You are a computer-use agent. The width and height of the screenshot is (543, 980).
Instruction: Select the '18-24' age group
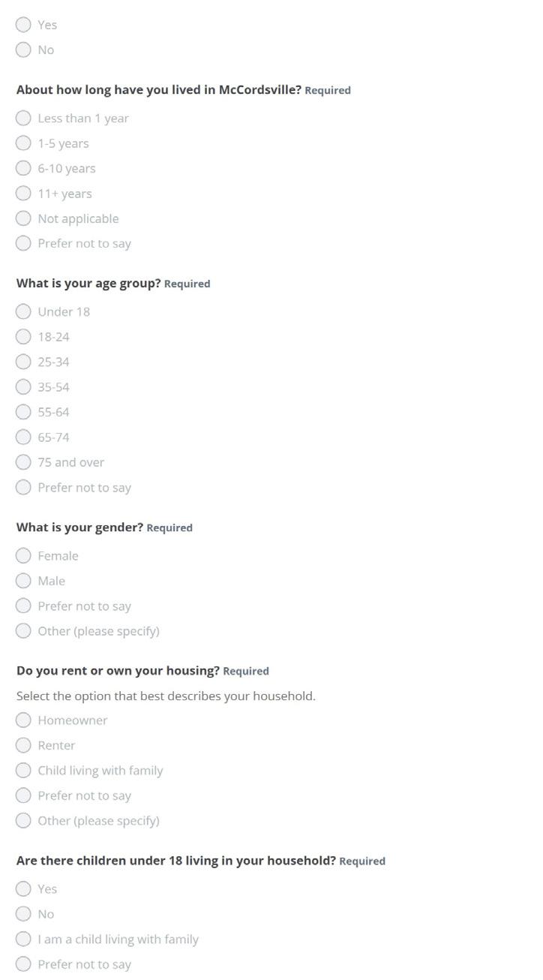click(23, 337)
